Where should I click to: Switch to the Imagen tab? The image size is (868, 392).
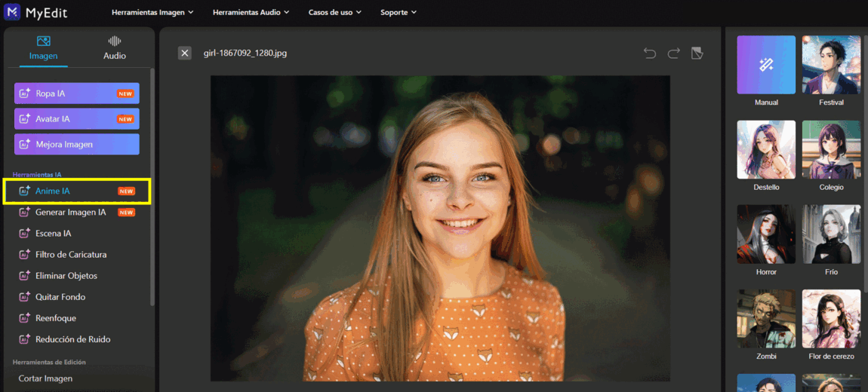click(x=43, y=47)
